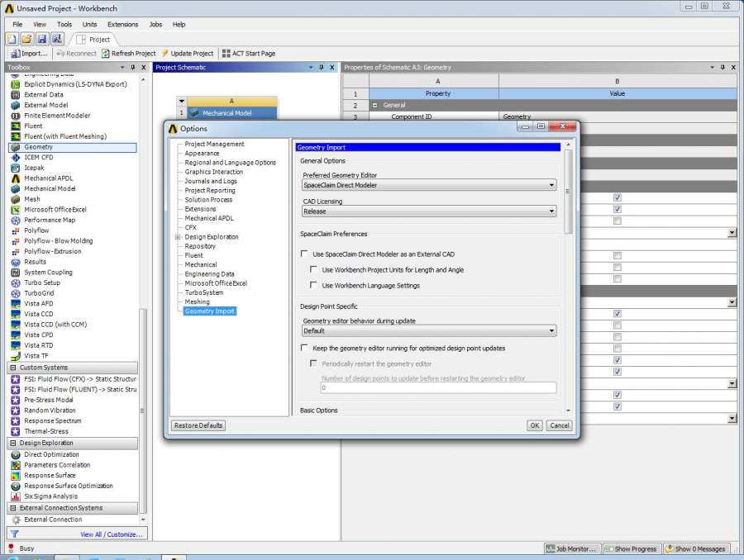
Task: Select Meshing in Options tree
Action: (x=197, y=301)
